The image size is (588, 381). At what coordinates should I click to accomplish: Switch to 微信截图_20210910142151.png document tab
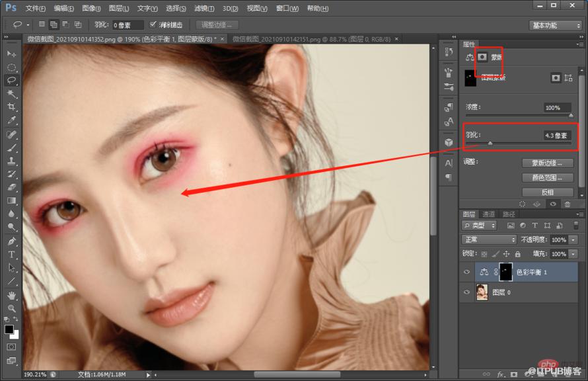(311, 39)
